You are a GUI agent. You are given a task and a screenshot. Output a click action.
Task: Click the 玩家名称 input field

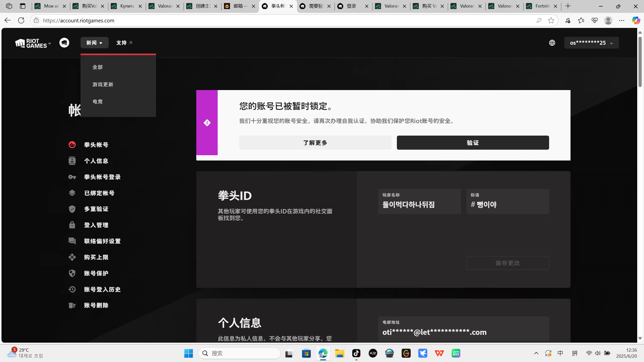[x=419, y=202]
